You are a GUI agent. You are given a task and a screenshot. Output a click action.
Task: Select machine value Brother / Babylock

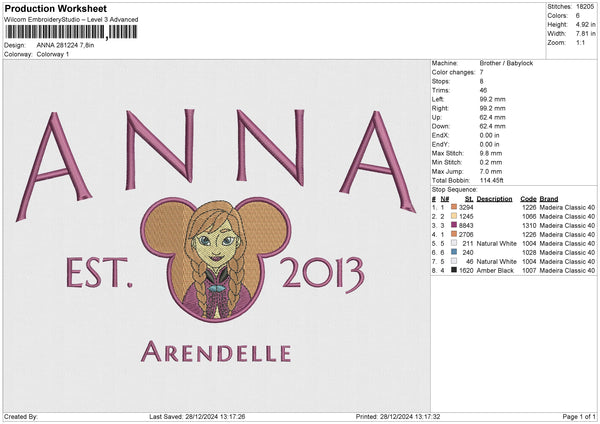(x=506, y=63)
